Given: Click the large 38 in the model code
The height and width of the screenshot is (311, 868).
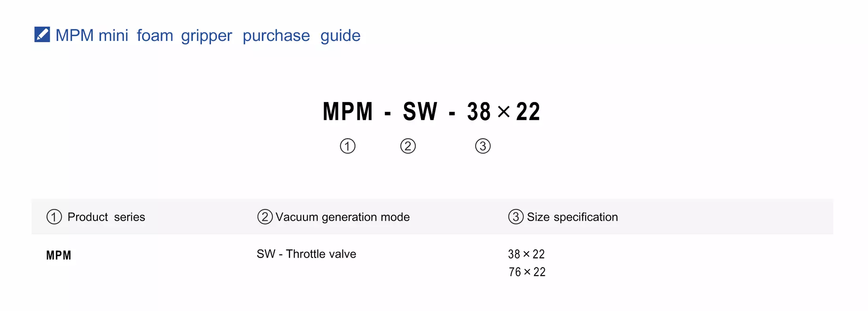Looking at the screenshot, I should (479, 112).
